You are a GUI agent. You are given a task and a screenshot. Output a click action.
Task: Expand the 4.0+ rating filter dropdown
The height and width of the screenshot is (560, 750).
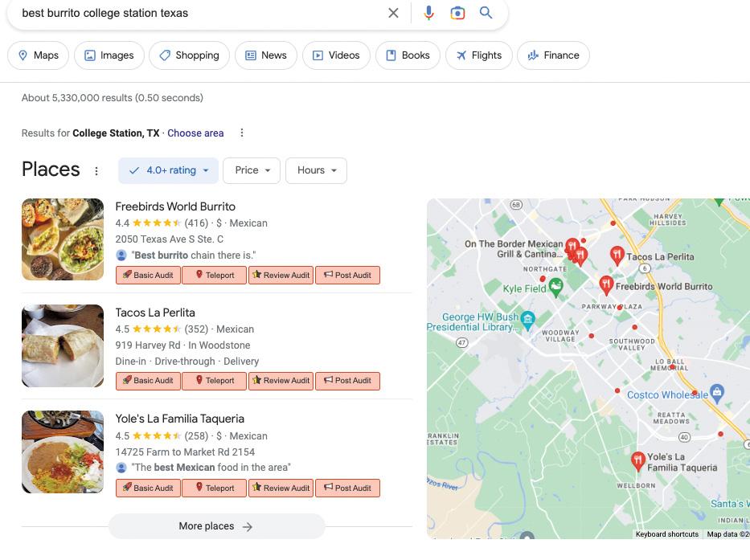168,170
